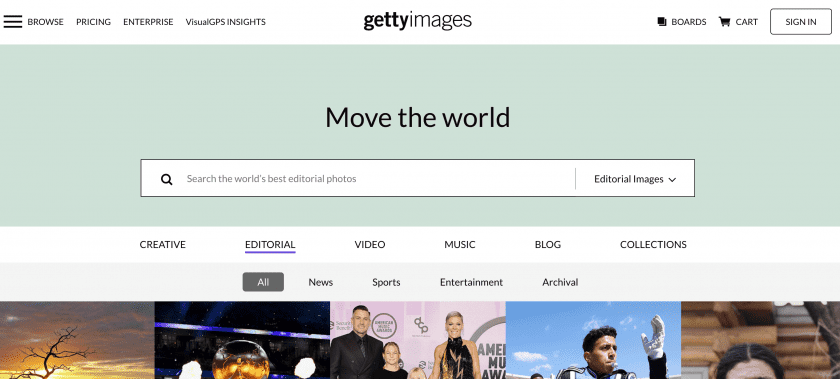Click the Sign In button

click(x=801, y=22)
